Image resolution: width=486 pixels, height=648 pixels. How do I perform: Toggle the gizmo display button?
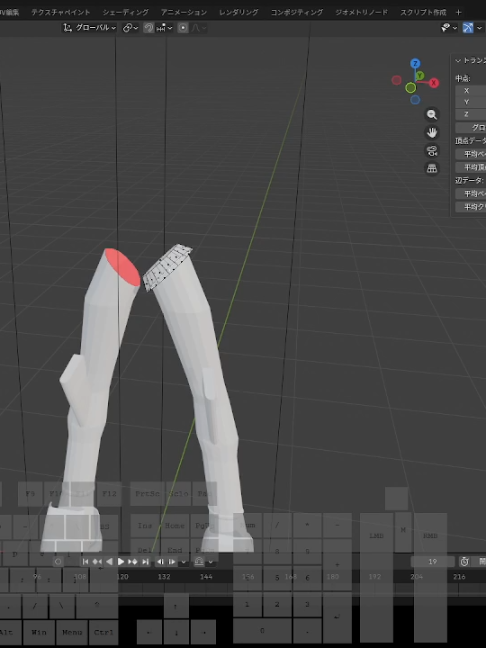click(468, 28)
